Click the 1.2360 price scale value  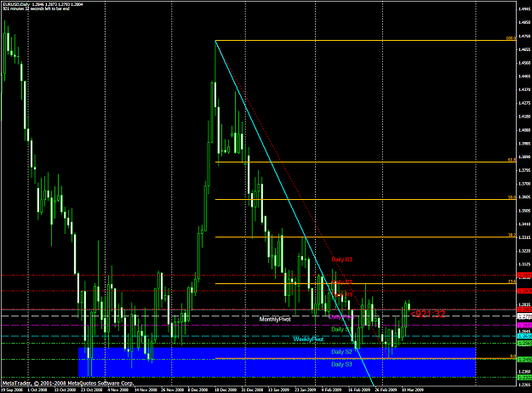pos(523,372)
